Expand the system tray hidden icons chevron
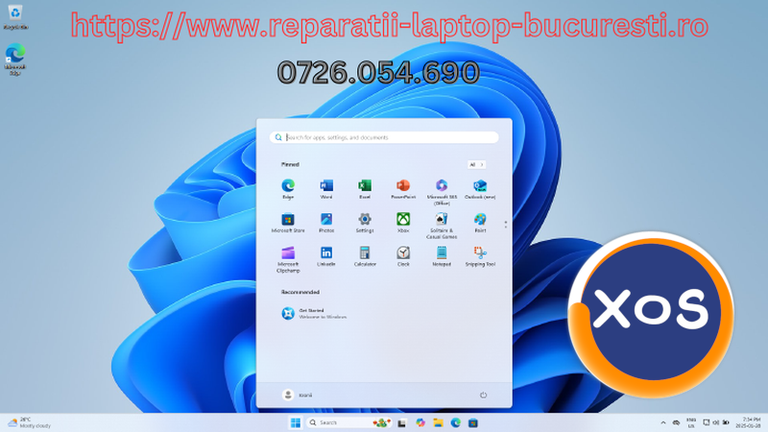Screen dimensions: 768x432 (662, 423)
